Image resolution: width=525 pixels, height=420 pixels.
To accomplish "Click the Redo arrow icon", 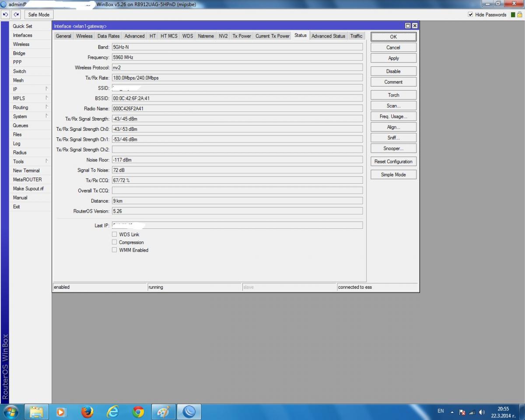I will [x=16, y=14].
